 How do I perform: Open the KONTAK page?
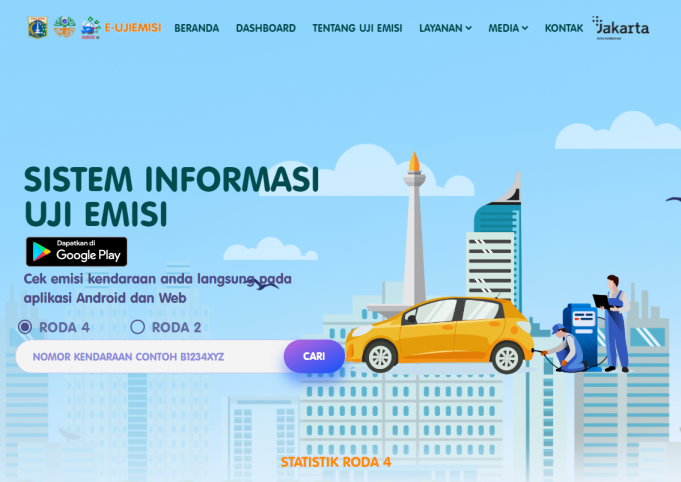point(564,28)
